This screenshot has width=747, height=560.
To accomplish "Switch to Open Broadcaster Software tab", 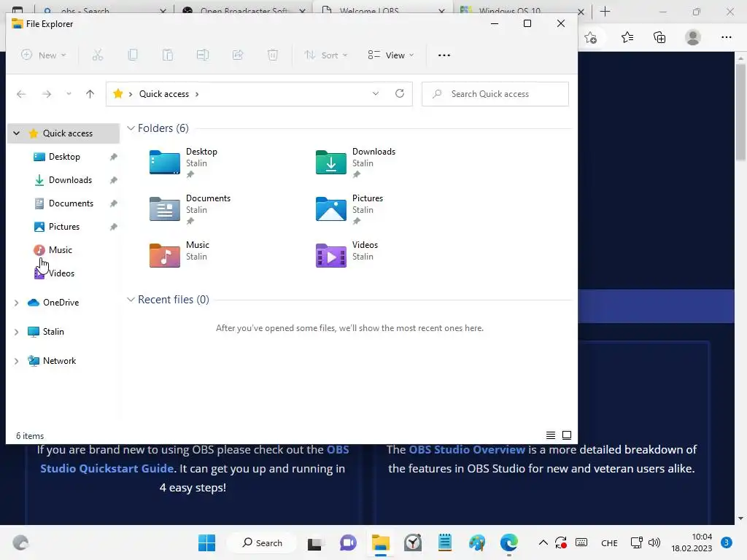I will (x=243, y=10).
